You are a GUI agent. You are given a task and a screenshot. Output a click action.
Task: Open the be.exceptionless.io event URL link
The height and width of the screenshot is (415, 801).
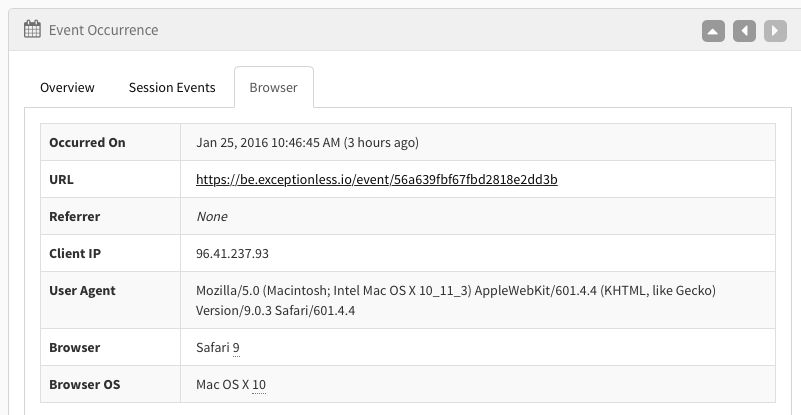pos(376,180)
